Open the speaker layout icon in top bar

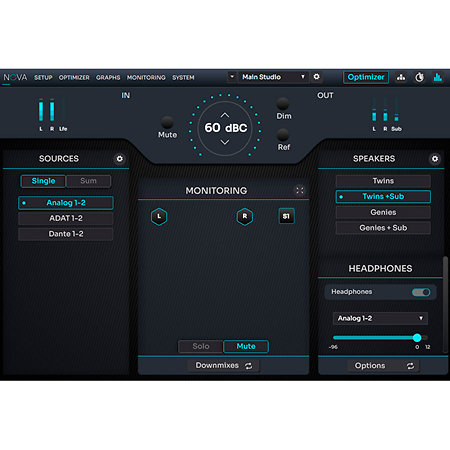pyautogui.click(x=401, y=77)
